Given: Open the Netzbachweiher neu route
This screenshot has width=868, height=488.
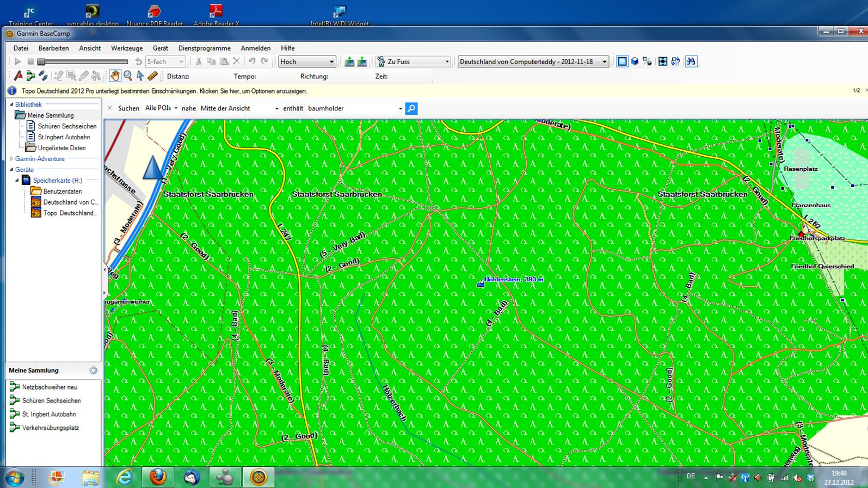Looking at the screenshot, I should (x=49, y=387).
